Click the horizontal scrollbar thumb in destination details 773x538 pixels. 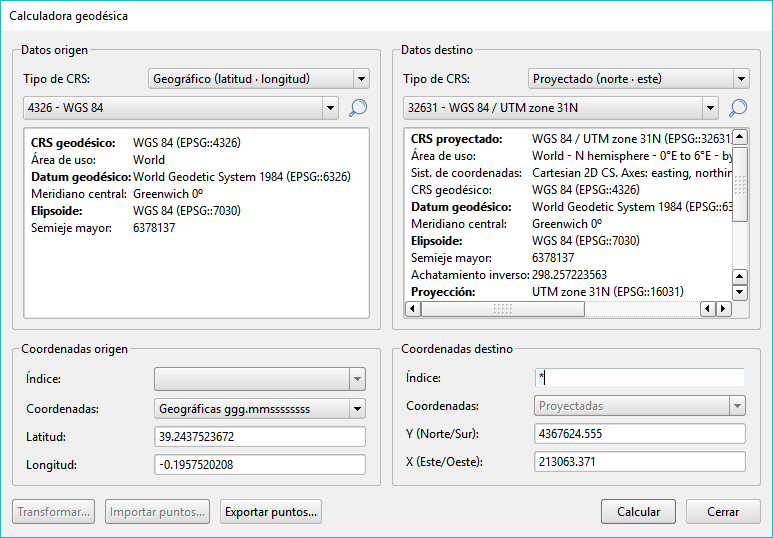click(x=500, y=309)
